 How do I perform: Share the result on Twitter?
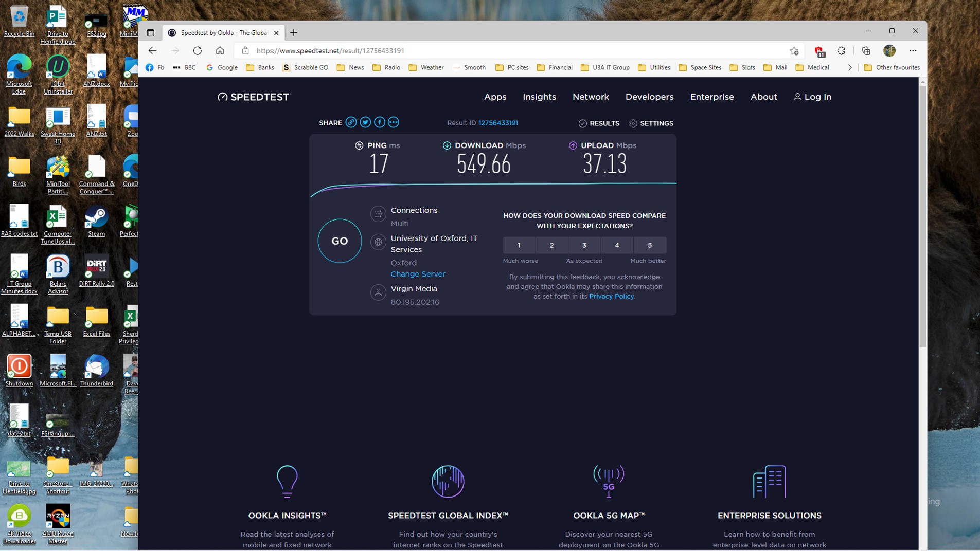point(365,122)
